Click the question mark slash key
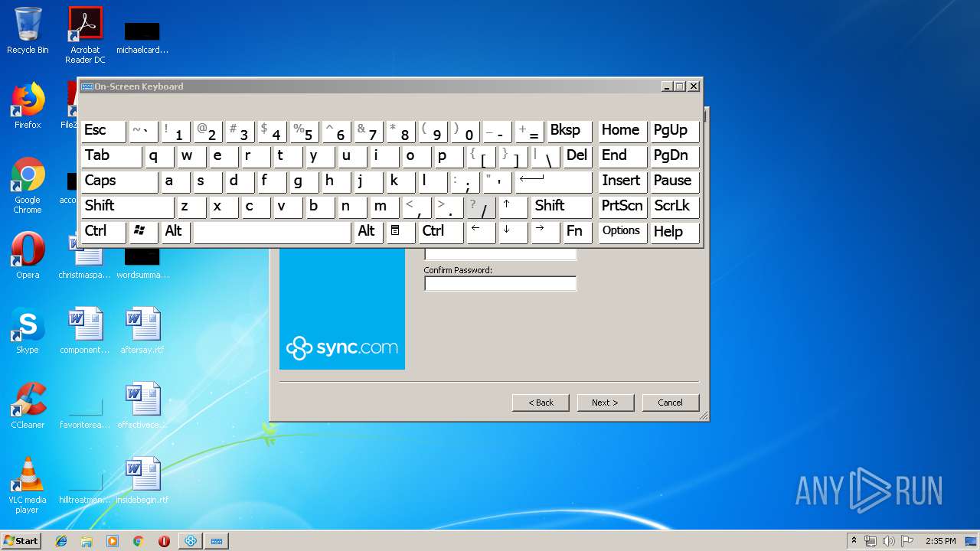This screenshot has width=980, height=551. (x=481, y=206)
